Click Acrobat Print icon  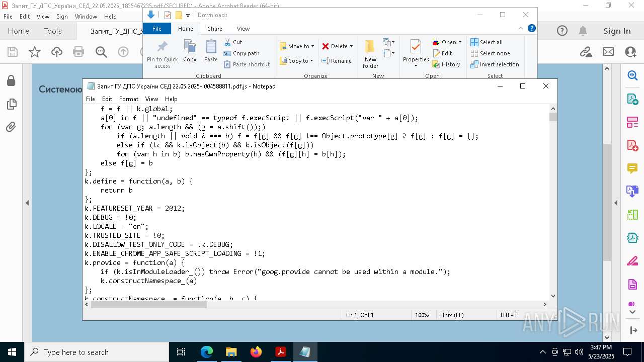(x=78, y=52)
